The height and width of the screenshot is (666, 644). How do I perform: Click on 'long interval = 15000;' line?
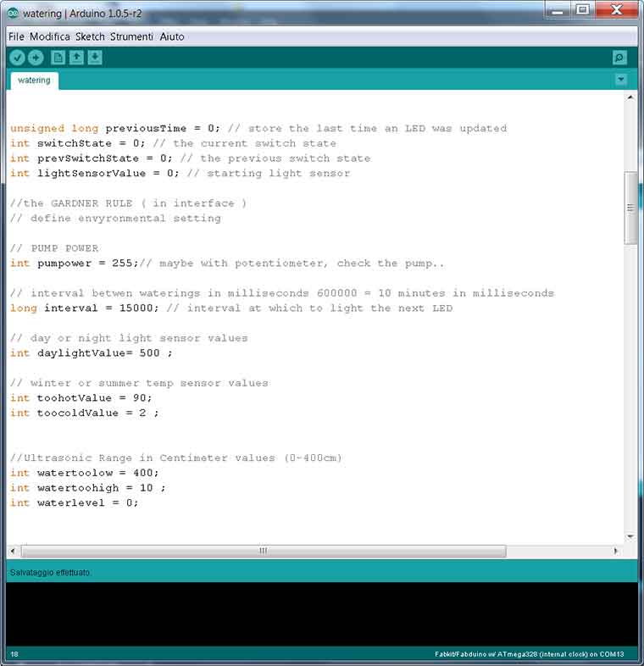pyautogui.click(x=85, y=308)
